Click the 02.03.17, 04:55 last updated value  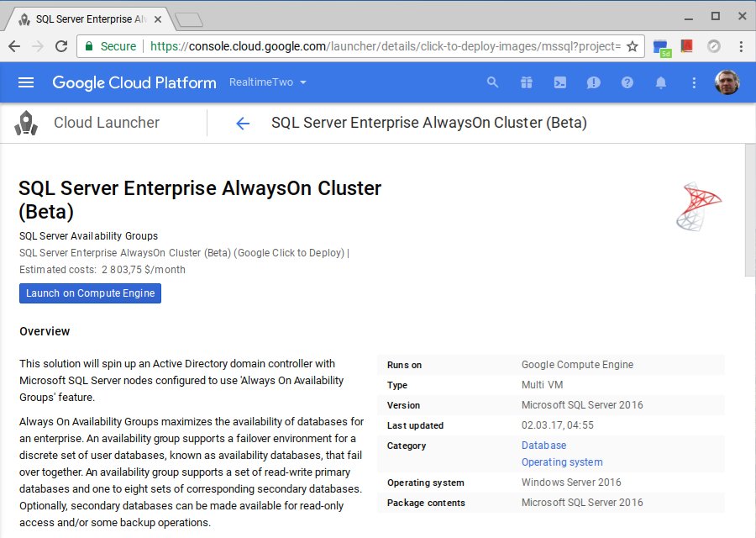558,425
